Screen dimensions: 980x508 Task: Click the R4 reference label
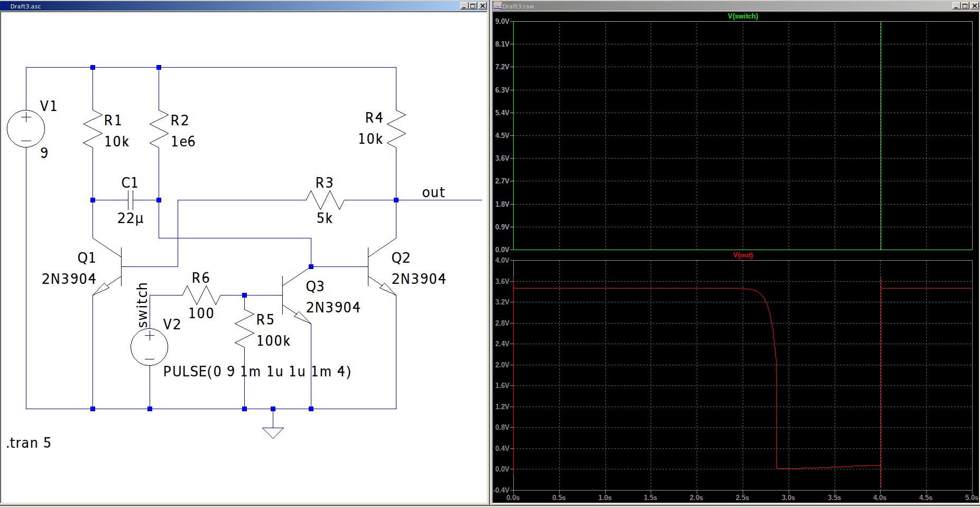374,118
